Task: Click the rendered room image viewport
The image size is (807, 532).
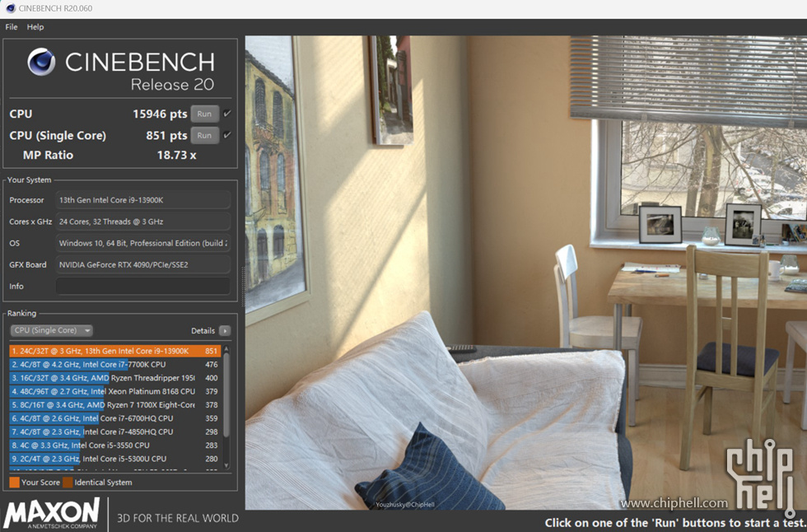Action: coord(526,273)
